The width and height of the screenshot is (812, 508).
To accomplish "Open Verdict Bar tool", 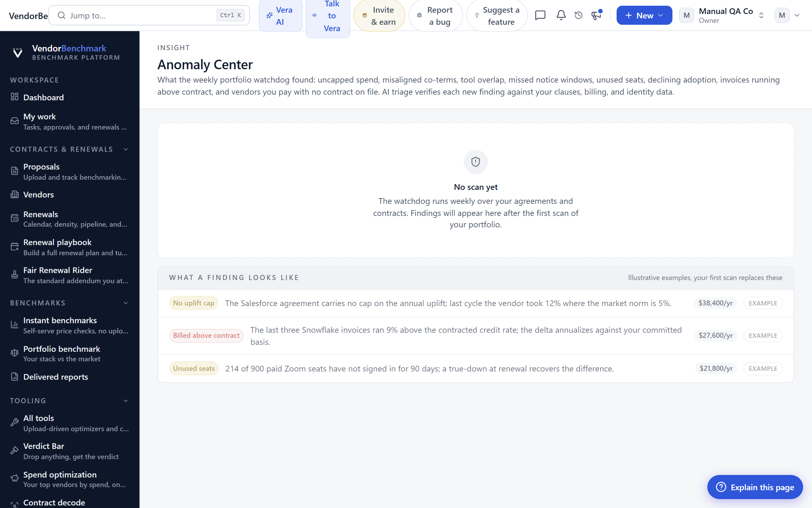I will pyautogui.click(x=70, y=451).
